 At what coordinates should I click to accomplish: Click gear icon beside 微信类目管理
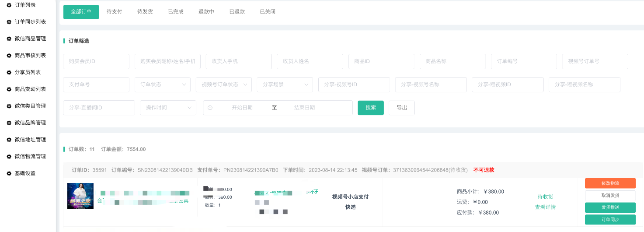tap(9, 106)
